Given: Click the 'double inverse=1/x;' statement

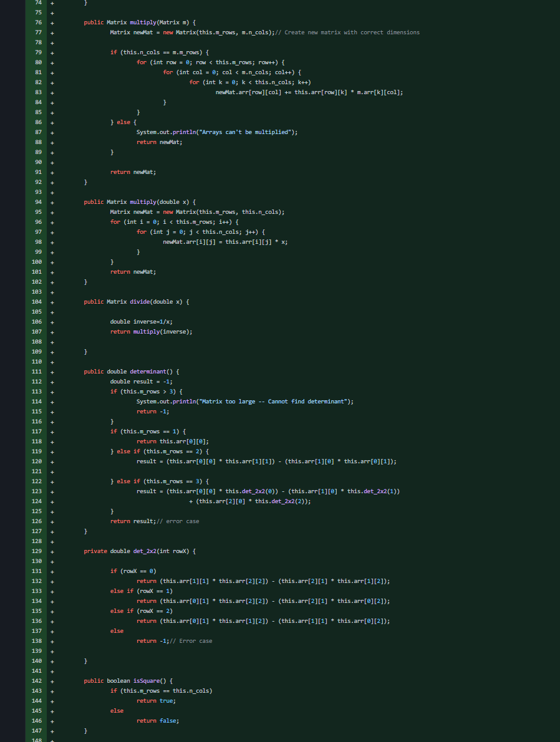Looking at the screenshot, I should point(141,322).
